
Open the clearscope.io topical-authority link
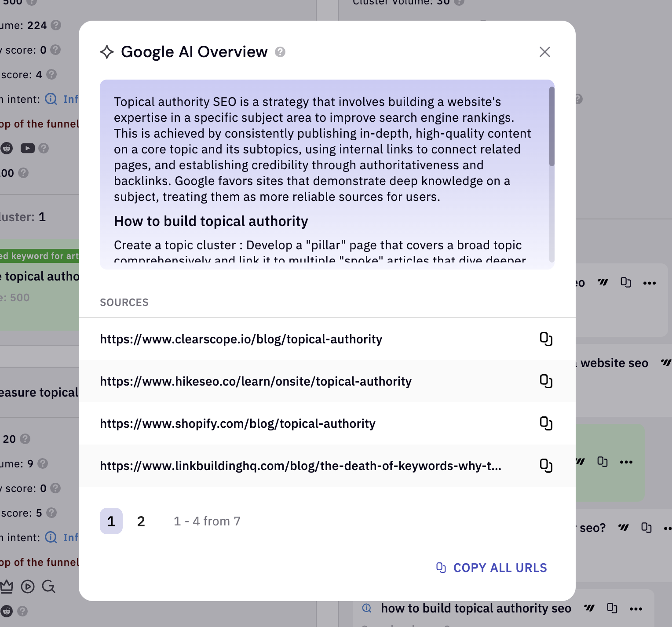pos(241,339)
